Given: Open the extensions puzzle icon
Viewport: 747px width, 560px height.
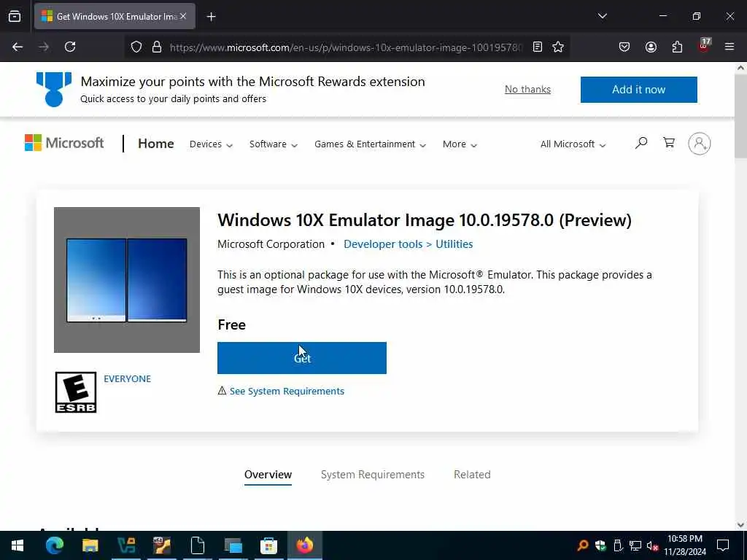Looking at the screenshot, I should click(677, 47).
